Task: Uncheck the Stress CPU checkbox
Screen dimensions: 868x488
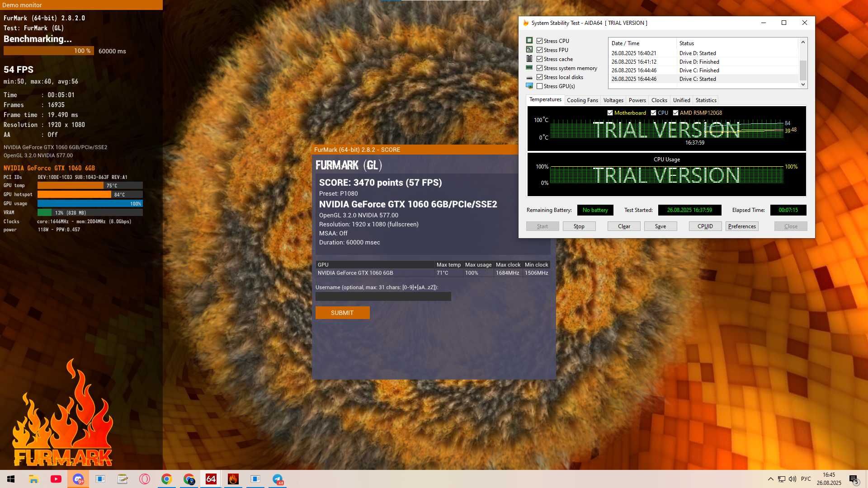Action: click(x=539, y=41)
